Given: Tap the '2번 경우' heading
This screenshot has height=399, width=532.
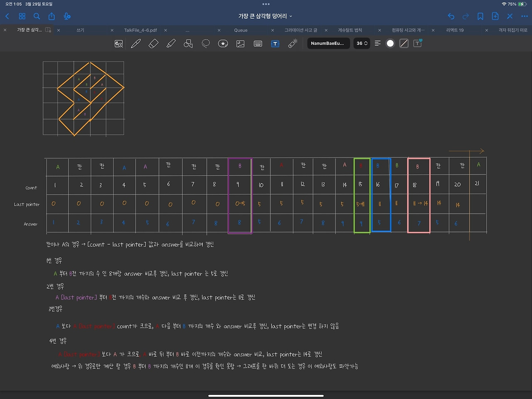Looking at the screenshot, I should [55, 286].
